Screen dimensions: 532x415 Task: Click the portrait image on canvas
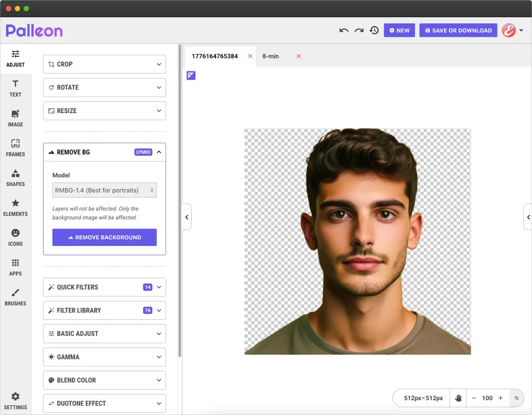pyautogui.click(x=358, y=242)
